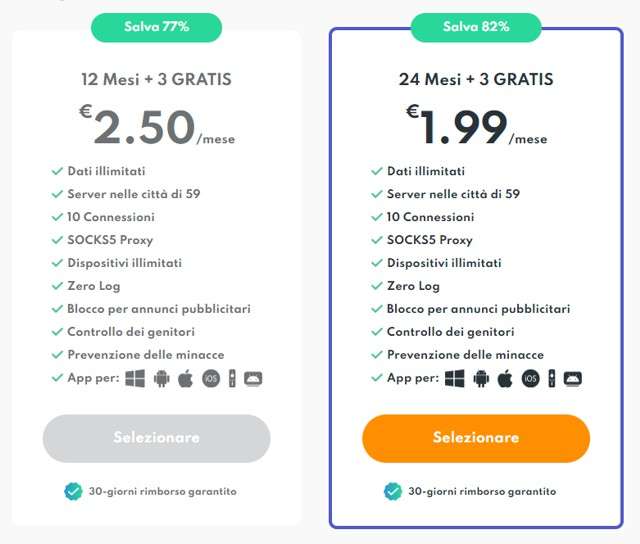
Task: Click Windows icon in 12 Mesi plan
Action: [135, 378]
